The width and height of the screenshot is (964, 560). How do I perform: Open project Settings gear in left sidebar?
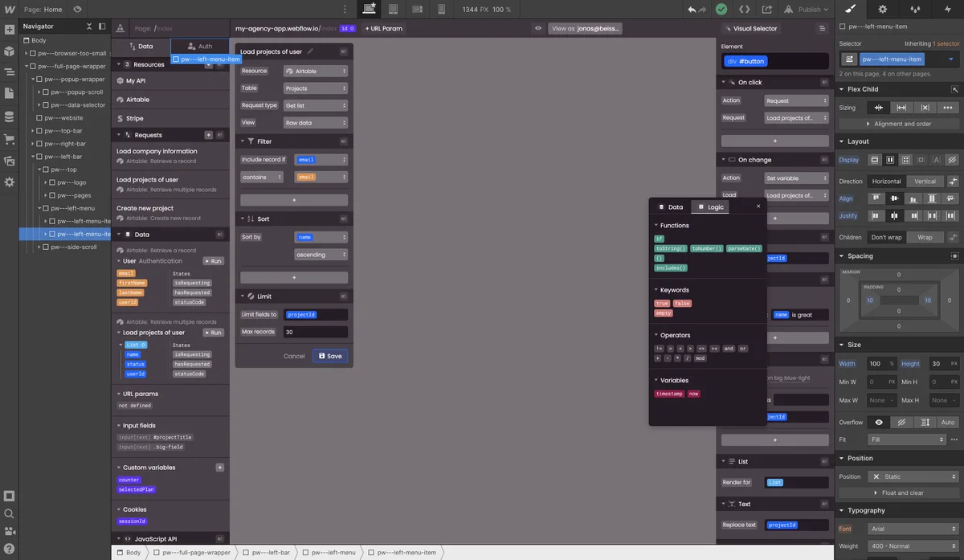[x=10, y=182]
